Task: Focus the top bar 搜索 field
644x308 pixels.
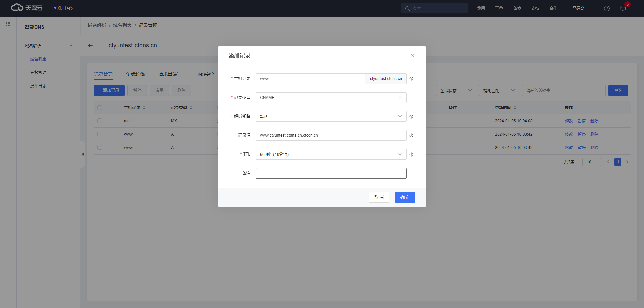Action: (434, 8)
